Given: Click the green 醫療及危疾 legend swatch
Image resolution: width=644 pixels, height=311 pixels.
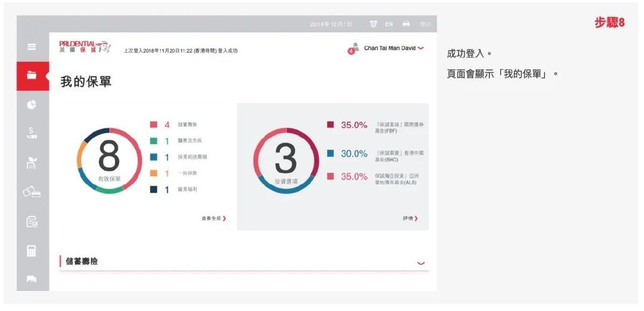Looking at the screenshot, I should pyautogui.click(x=153, y=141).
